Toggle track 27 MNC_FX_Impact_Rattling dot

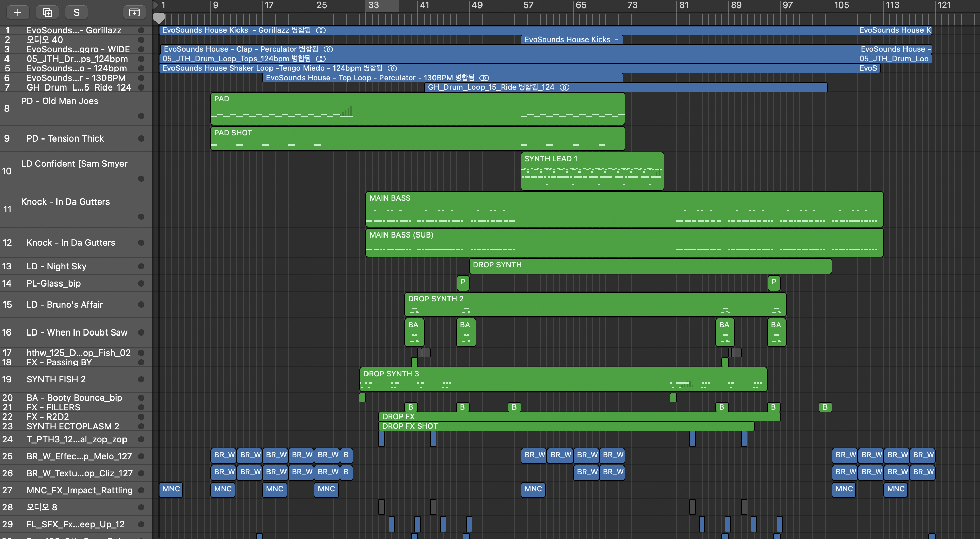(141, 490)
